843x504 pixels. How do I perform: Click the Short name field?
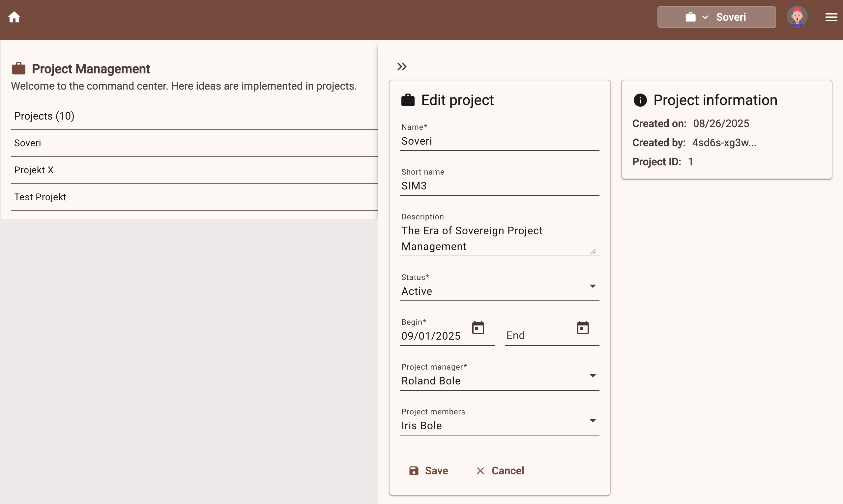click(x=499, y=186)
